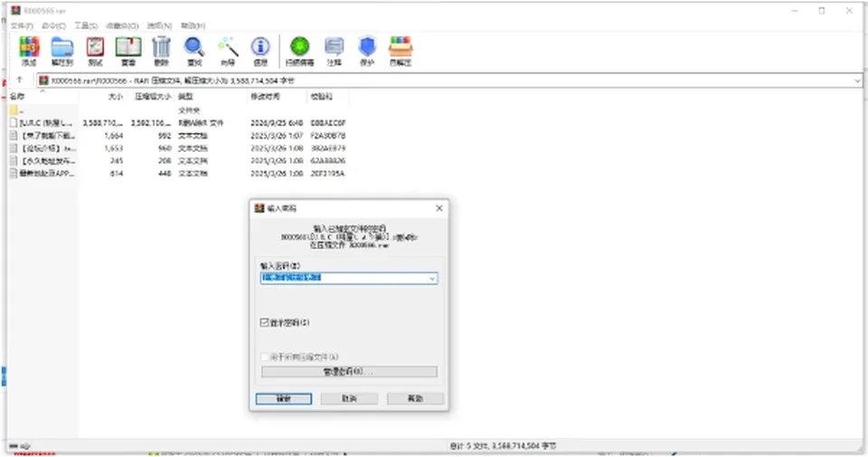Open the File (文件) menu
Image resolution: width=868 pixels, height=457 pixels.
[x=22, y=25]
